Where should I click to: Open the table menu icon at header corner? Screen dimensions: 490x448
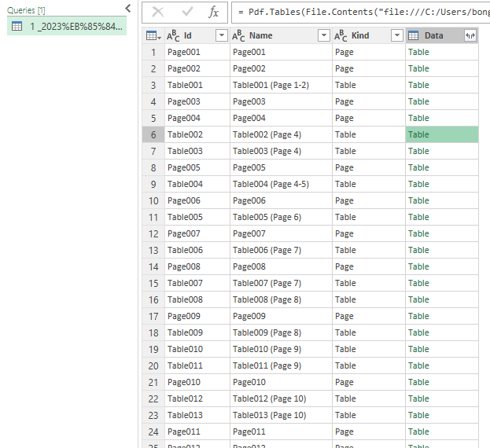click(153, 35)
